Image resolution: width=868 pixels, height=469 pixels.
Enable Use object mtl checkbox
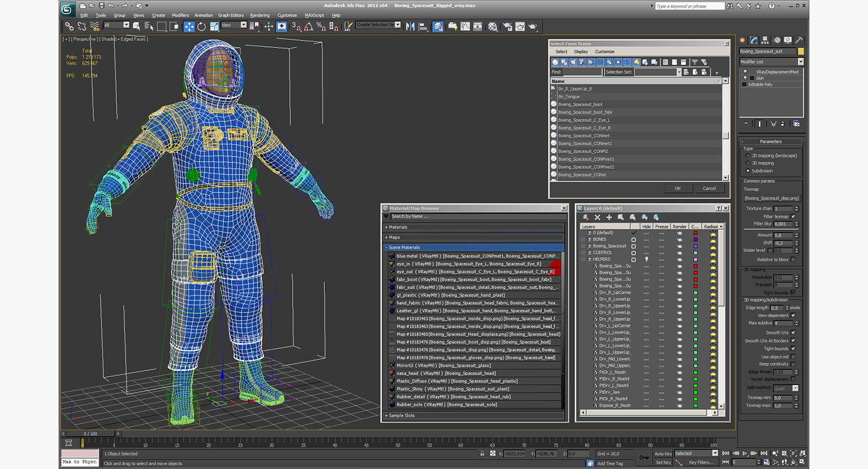tap(793, 356)
